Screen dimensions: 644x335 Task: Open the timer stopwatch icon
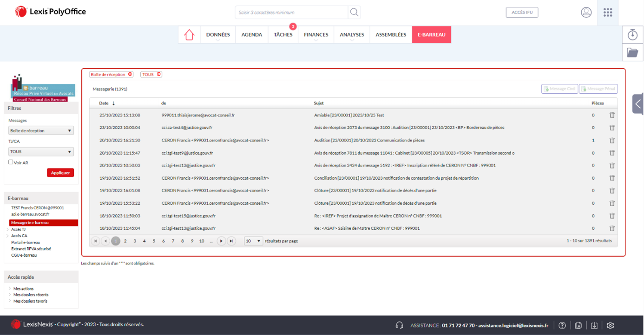632,34
